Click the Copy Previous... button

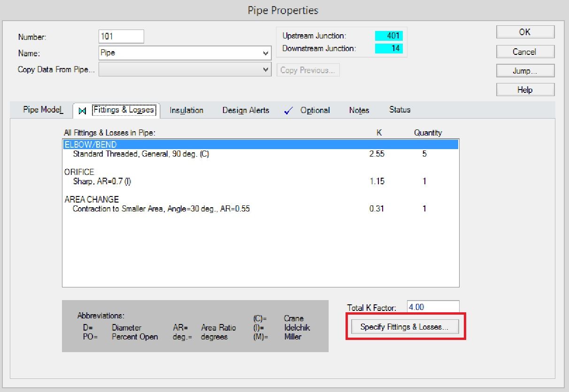308,70
